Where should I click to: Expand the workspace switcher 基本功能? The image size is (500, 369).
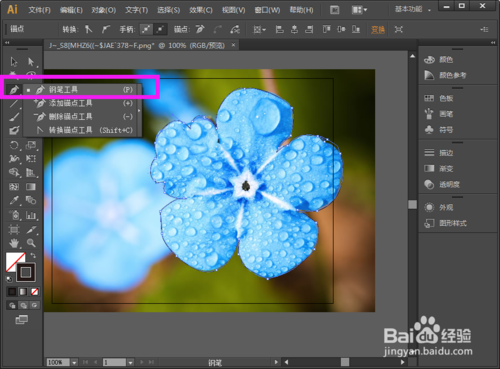[413, 10]
